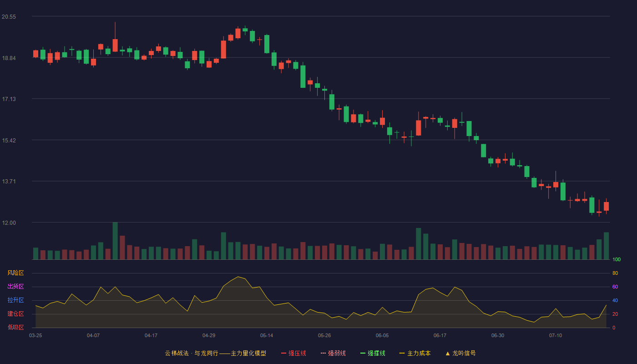Viewport: 637px width, 364px height.
Task: Select the 拉升区 zone label
Action: click(15, 300)
